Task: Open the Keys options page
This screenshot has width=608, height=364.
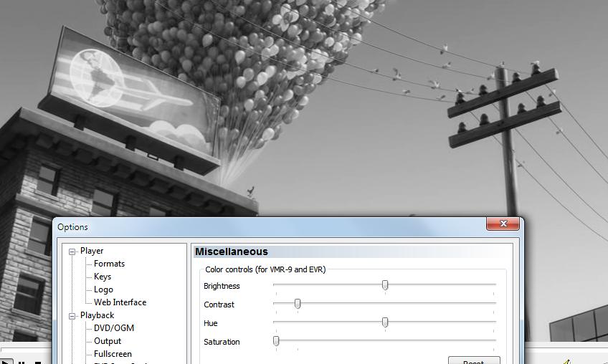Action: click(103, 277)
